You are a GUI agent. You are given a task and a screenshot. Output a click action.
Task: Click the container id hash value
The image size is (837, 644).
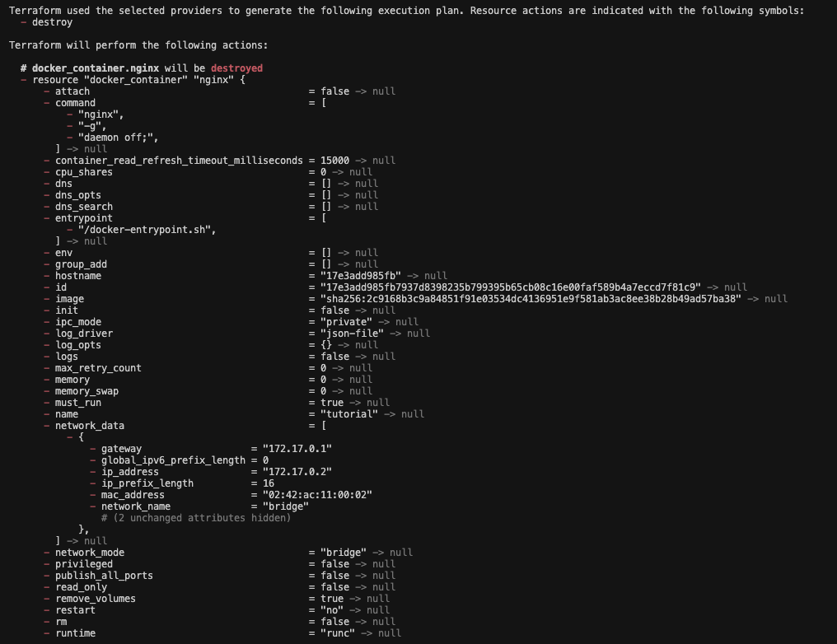click(x=510, y=287)
